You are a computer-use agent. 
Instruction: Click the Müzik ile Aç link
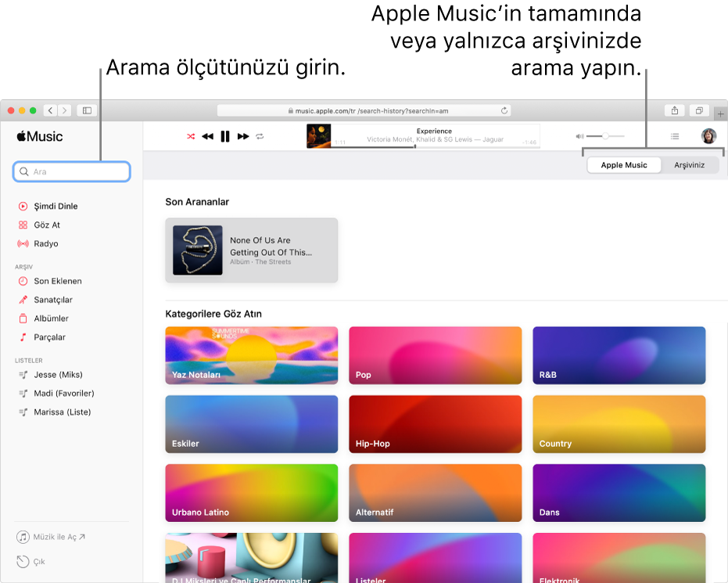(51, 537)
